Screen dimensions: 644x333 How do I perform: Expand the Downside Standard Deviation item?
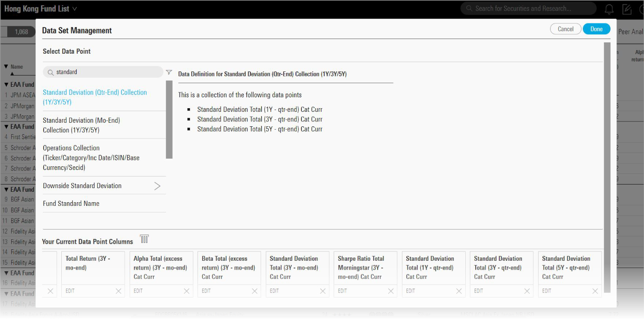pyautogui.click(x=157, y=186)
